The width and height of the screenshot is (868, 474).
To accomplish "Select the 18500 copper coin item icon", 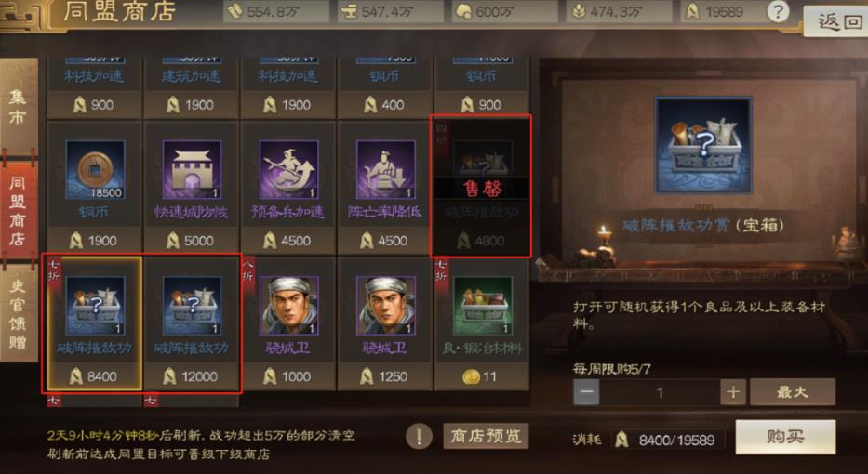I will tap(95, 170).
